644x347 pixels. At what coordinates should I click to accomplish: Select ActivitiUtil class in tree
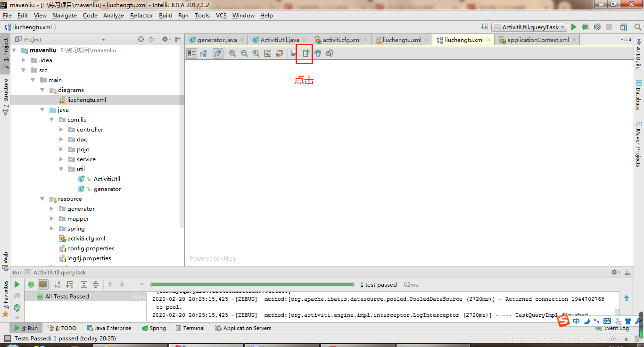107,179
